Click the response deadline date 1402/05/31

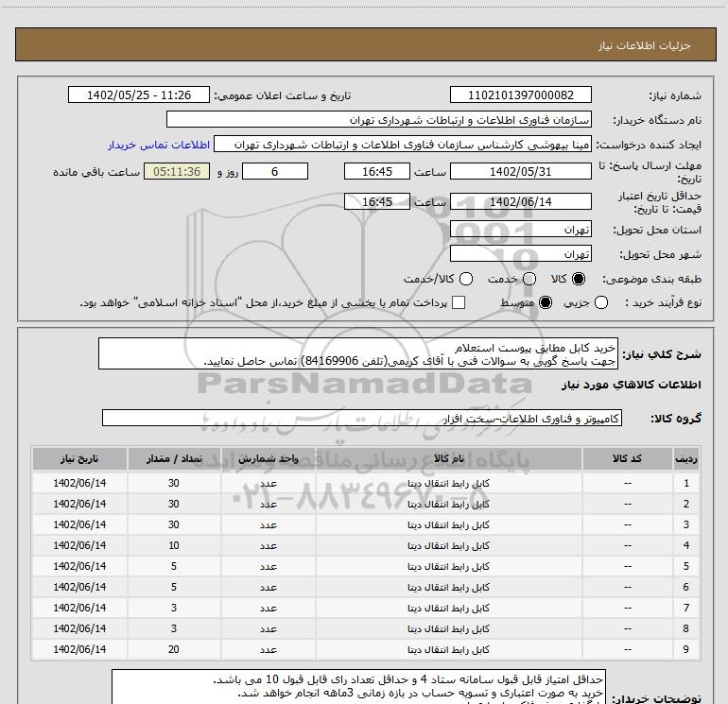(520, 171)
